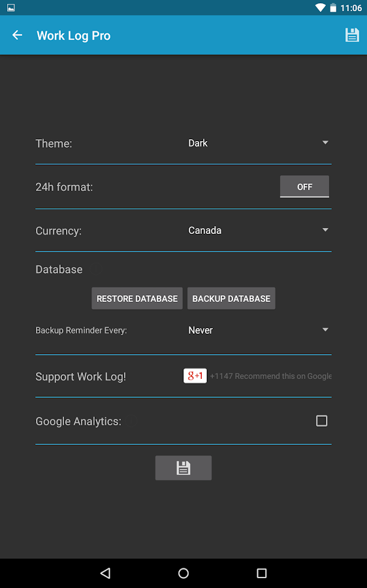The height and width of the screenshot is (588, 367).
Task: Toggle the 24h format OFF switch
Action: tap(304, 186)
